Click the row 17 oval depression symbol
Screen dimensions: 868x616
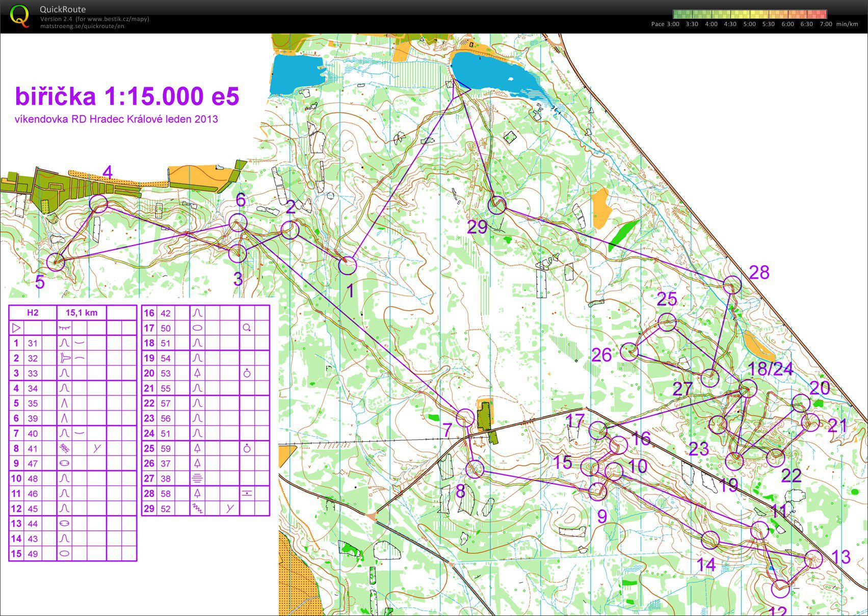click(197, 328)
